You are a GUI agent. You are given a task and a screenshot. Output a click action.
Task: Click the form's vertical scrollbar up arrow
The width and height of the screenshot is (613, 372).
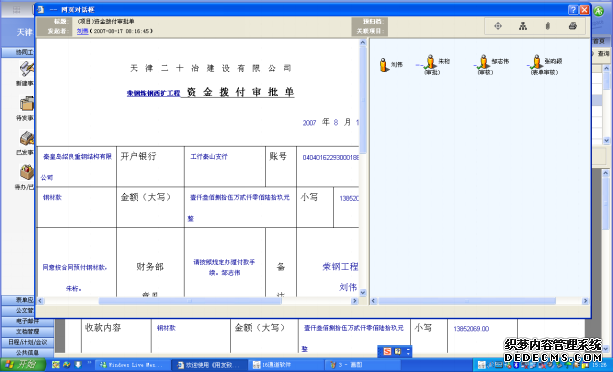coord(363,43)
